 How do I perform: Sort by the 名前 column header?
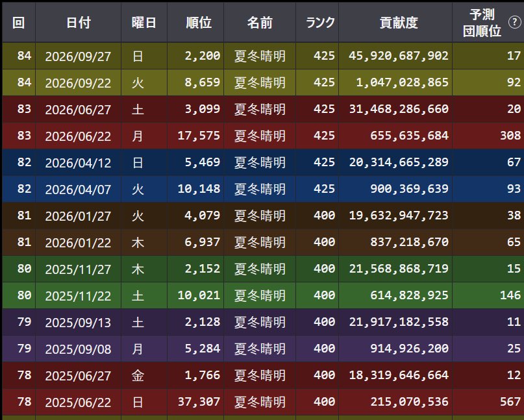260,23
